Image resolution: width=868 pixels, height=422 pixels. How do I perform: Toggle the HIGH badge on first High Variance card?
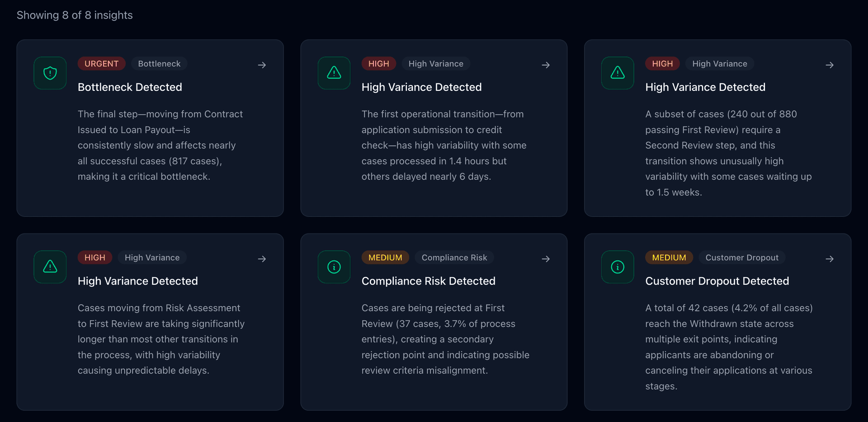(x=379, y=64)
